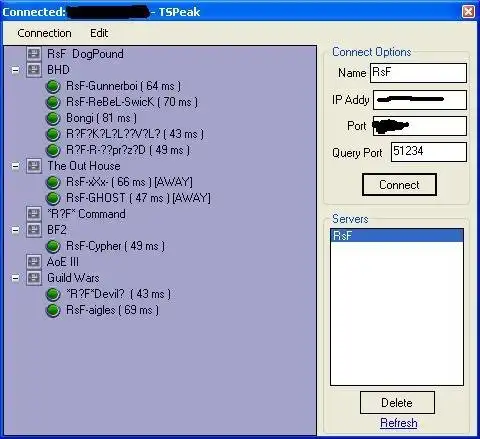
Task: Focus the Name input field
Action: (418, 73)
